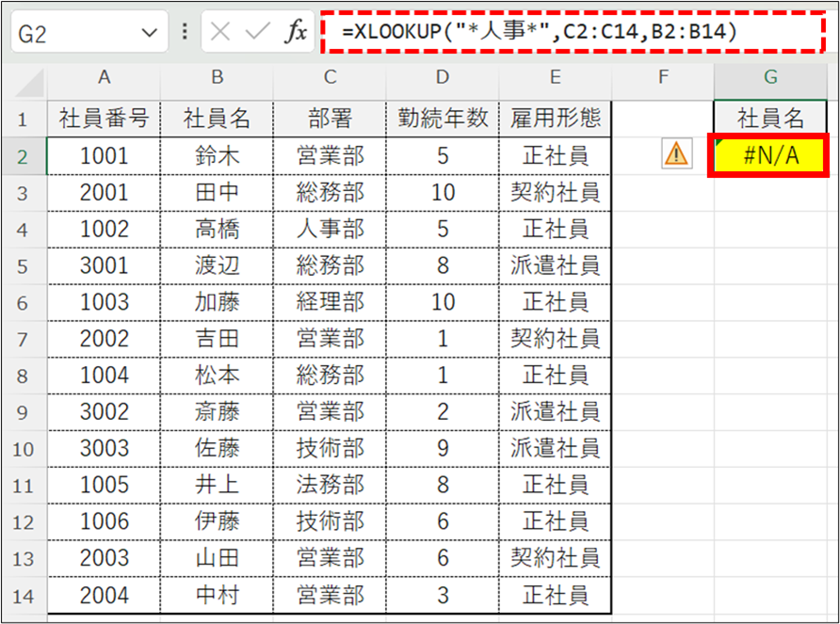840x624 pixels.
Task: Select column C header
Action: (330, 78)
